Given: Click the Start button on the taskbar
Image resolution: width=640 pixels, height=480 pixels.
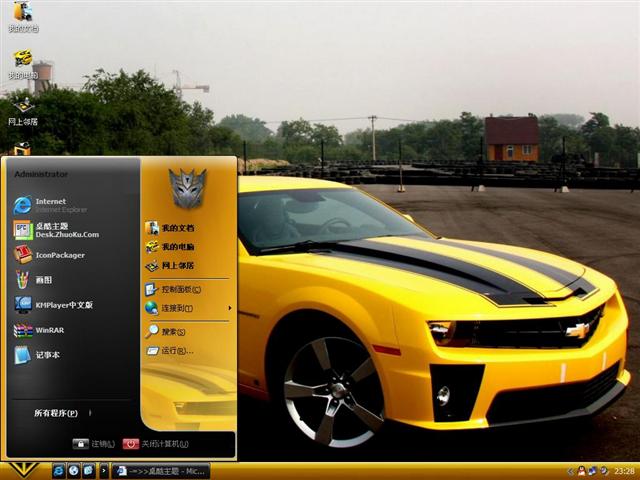Looking at the screenshot, I should point(24,471).
